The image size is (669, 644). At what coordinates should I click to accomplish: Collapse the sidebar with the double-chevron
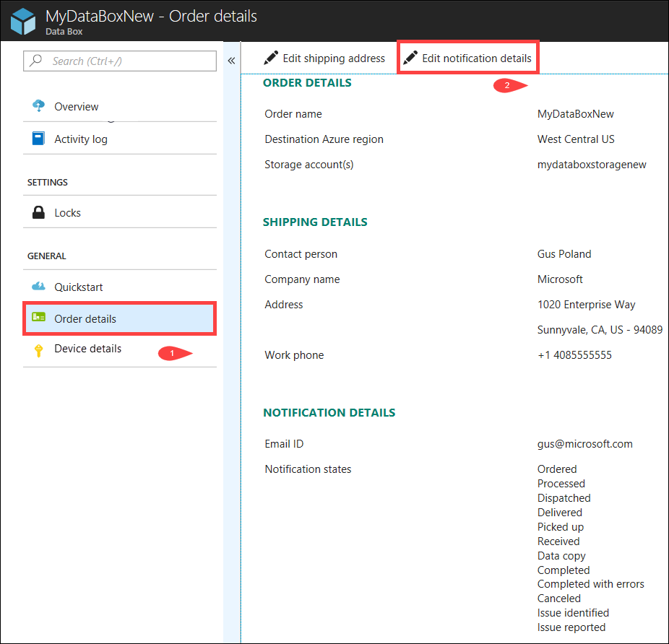click(x=231, y=61)
